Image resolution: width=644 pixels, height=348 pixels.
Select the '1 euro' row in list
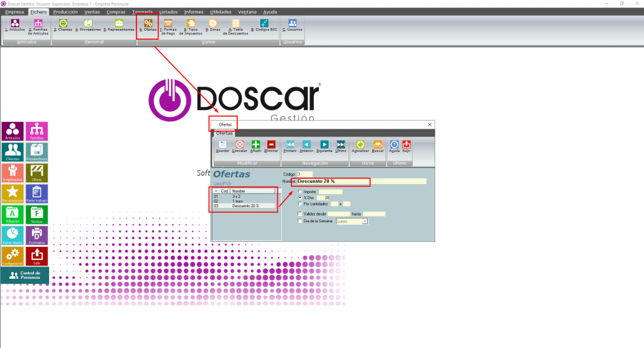point(245,201)
